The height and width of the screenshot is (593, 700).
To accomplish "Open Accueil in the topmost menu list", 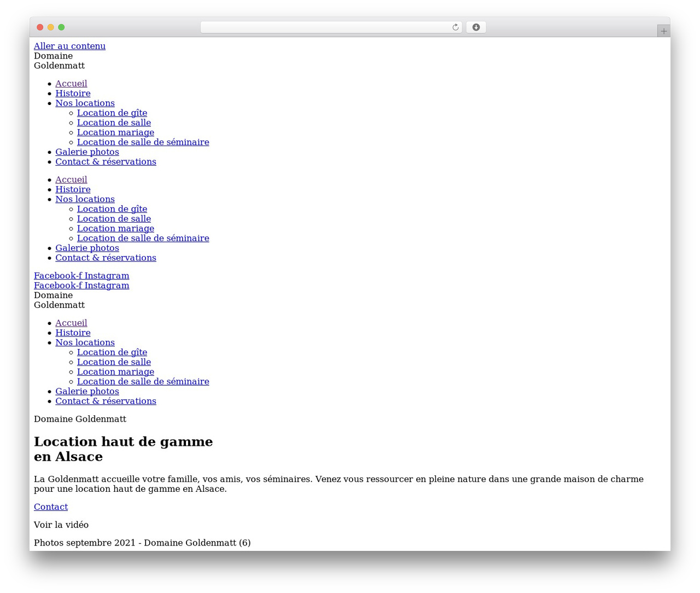I will click(71, 83).
